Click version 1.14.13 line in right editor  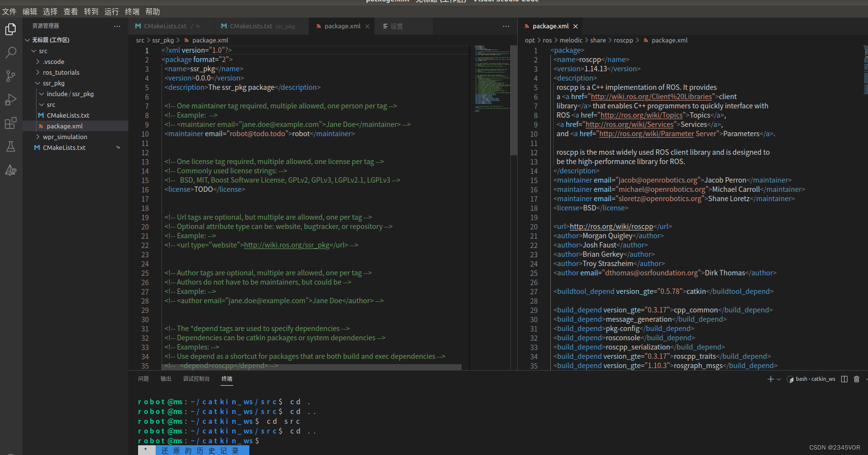point(597,69)
